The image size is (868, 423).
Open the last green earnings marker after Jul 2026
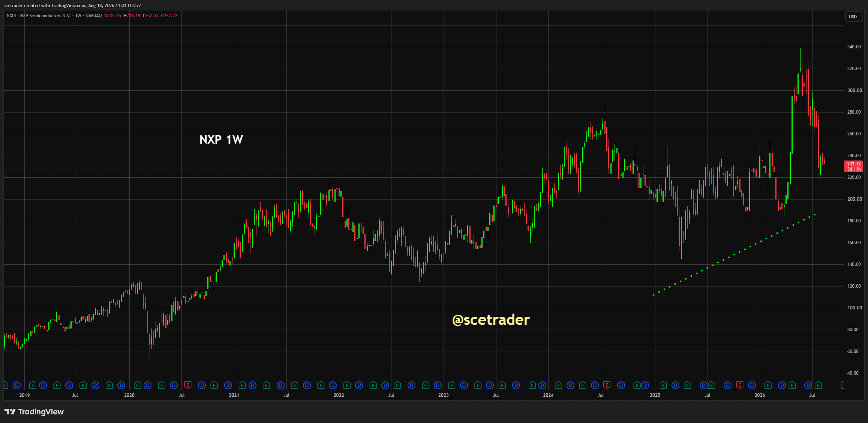(x=818, y=385)
